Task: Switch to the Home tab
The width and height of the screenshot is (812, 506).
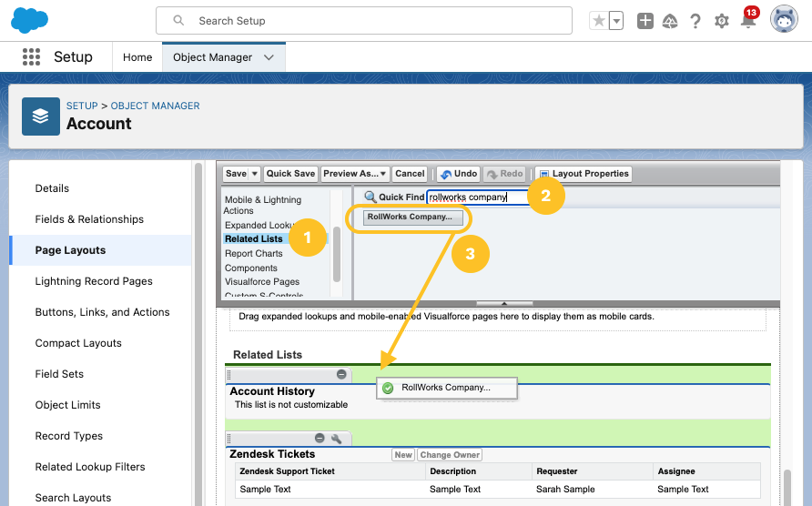Action: click(x=137, y=57)
